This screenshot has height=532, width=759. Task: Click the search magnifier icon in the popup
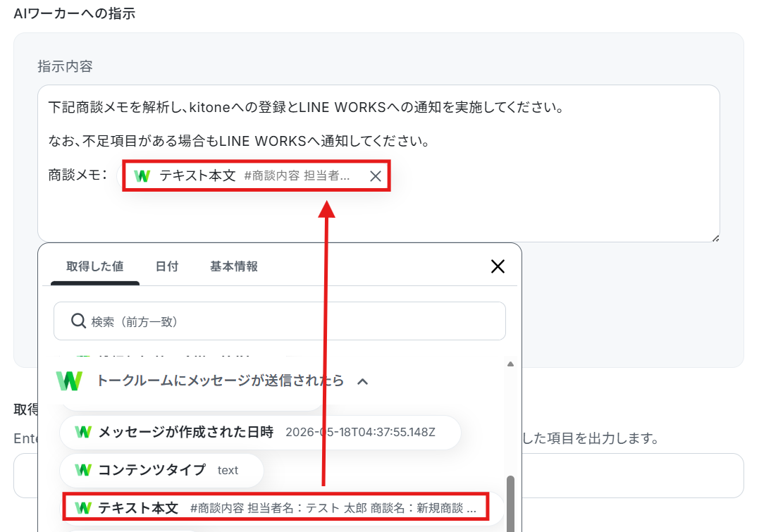[x=78, y=321]
